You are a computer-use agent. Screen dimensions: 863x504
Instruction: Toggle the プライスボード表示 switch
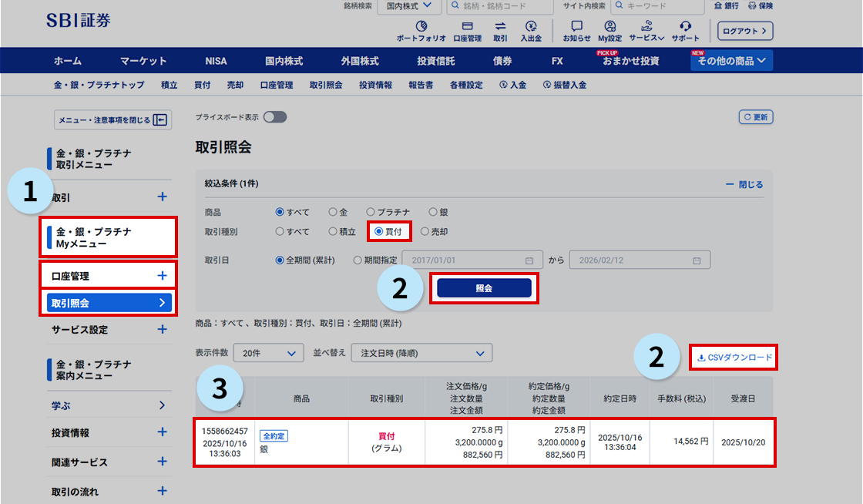pos(275,117)
